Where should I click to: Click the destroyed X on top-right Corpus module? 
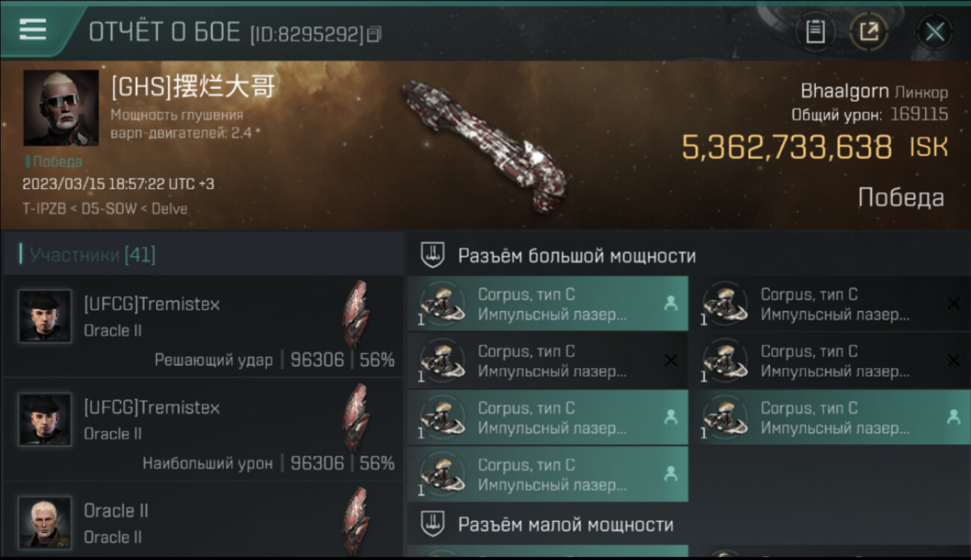[953, 303]
